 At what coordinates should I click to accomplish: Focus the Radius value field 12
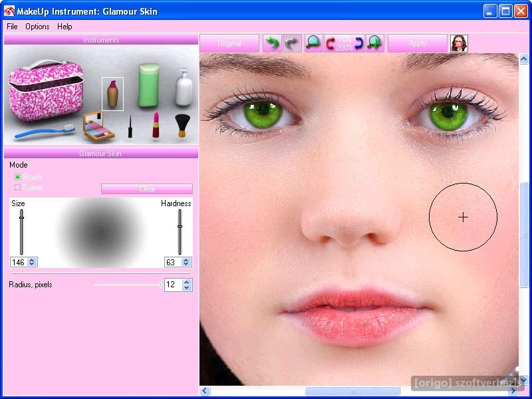(x=174, y=285)
